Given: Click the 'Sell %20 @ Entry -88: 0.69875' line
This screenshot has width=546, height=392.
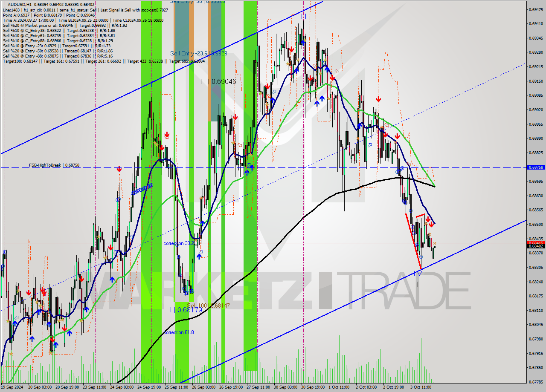Looking at the screenshot, I should 58,56.
